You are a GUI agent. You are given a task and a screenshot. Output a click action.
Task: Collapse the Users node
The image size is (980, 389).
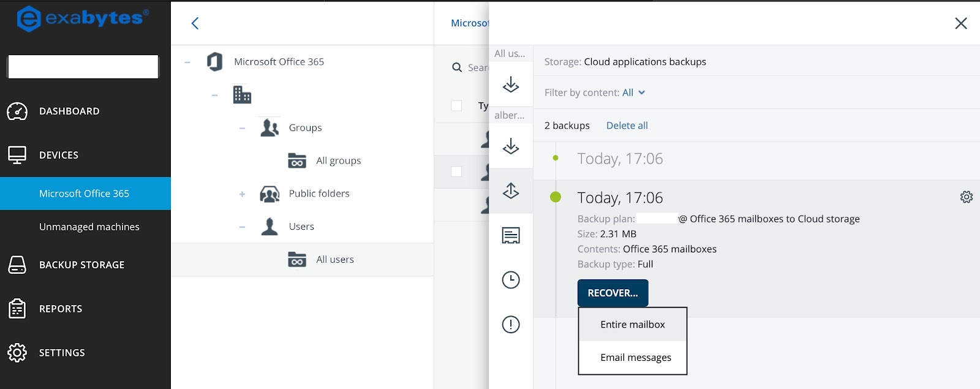pos(242,227)
